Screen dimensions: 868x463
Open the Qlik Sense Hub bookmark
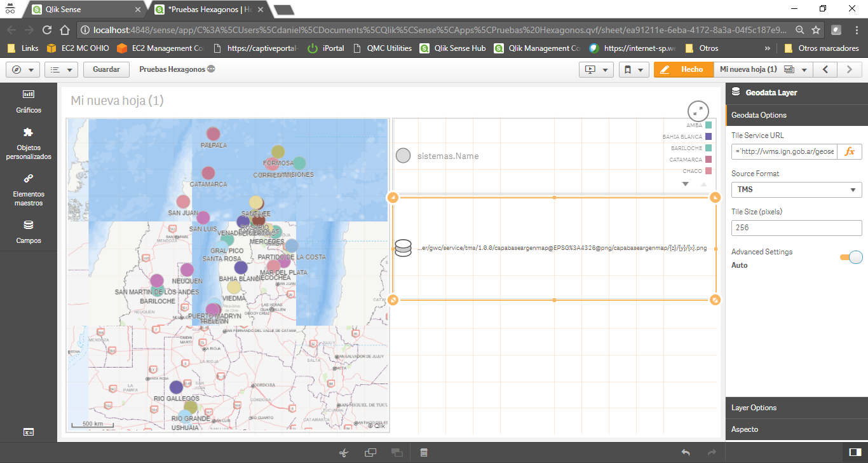click(x=452, y=48)
